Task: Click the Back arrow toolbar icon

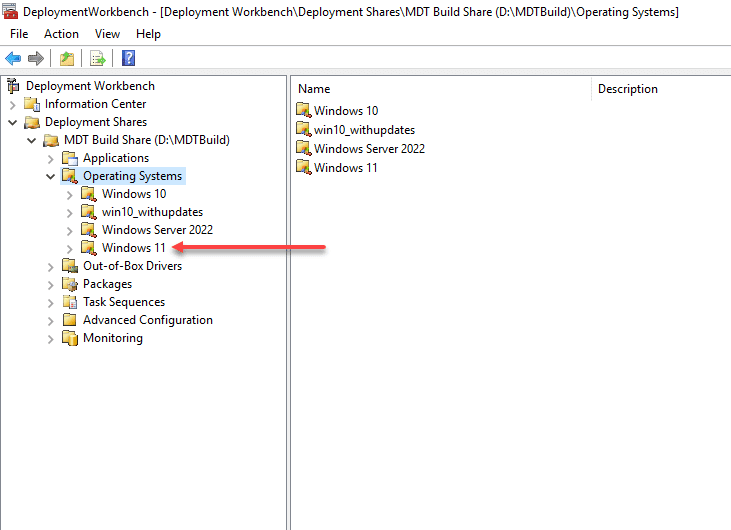Action: coord(13,58)
